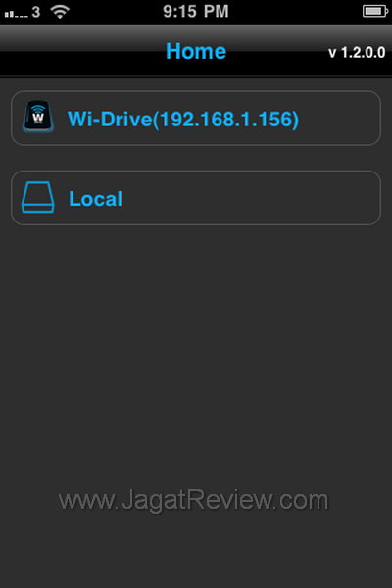The image size is (392, 588).
Task: Tap the Wi-Fi signal icon in status bar
Action: tap(60, 12)
